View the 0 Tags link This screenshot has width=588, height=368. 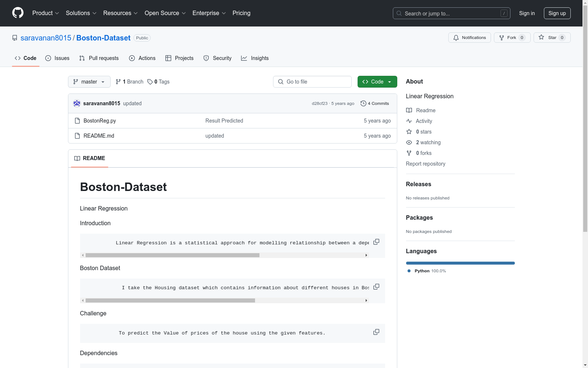[x=158, y=82]
